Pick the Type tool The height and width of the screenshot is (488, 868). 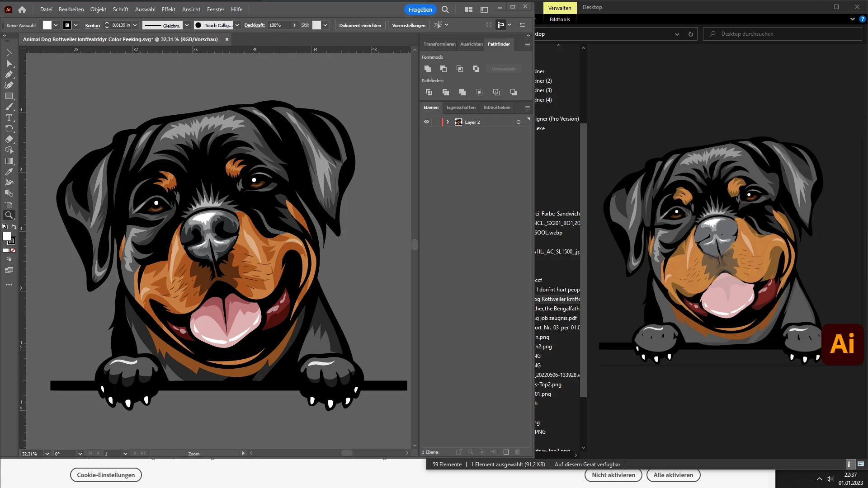click(x=9, y=117)
